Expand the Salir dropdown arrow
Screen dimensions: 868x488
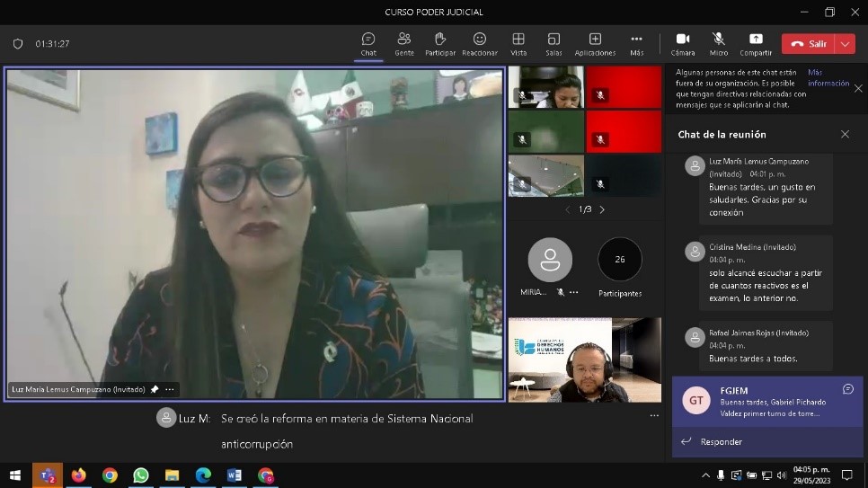click(x=845, y=44)
